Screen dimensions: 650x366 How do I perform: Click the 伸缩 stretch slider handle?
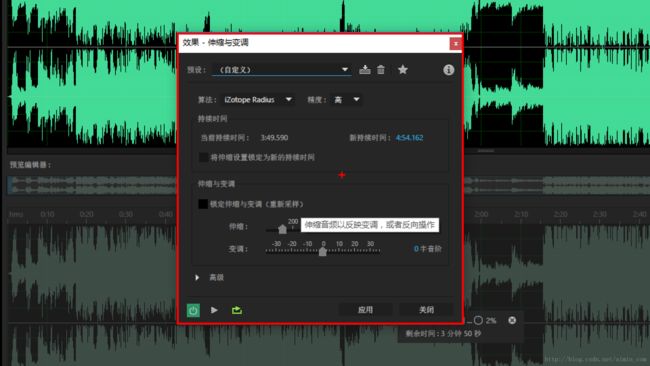(x=282, y=229)
